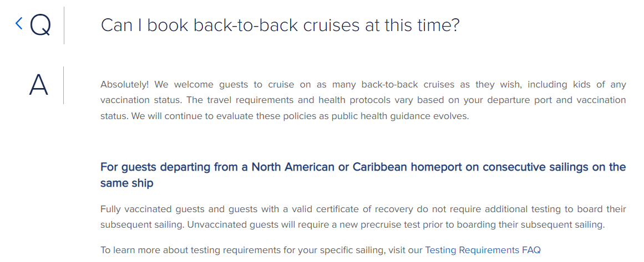Click the 'Can I book back-to-back cruises' title
Image resolution: width=644 pixels, height=262 pixels.
click(x=280, y=25)
